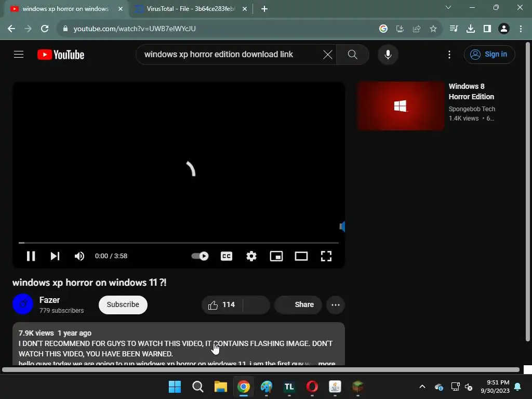Image resolution: width=532 pixels, height=399 pixels.
Task: Open Windows 8 Horror Edition title link
Action: 471,91
